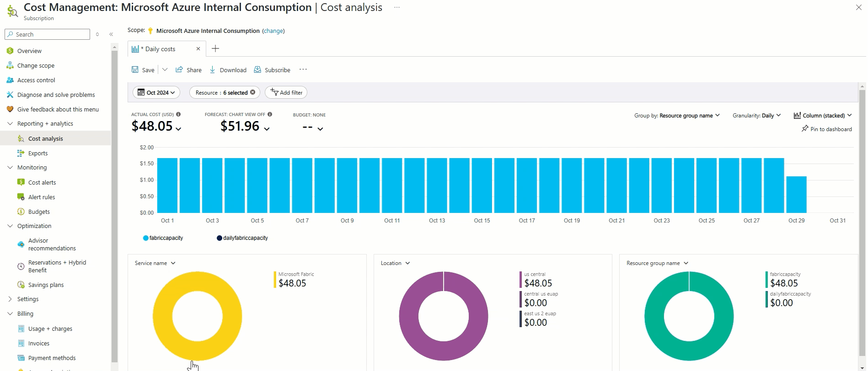Viewport: 868px width, 371px height.
Task: Click the Forecast info icon
Action: [270, 114]
